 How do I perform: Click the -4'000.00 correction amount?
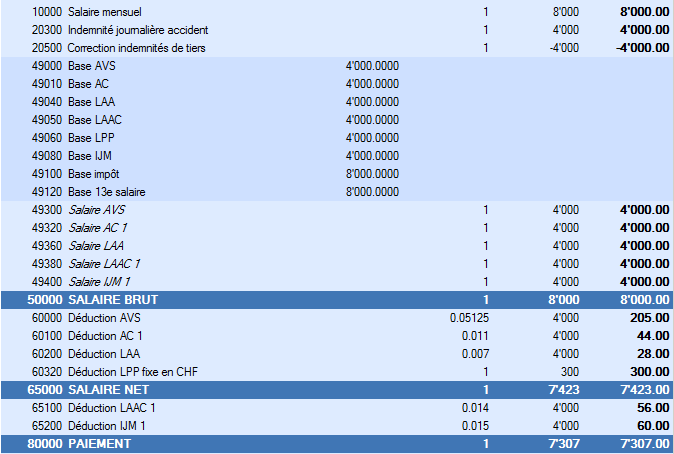[x=643, y=48]
